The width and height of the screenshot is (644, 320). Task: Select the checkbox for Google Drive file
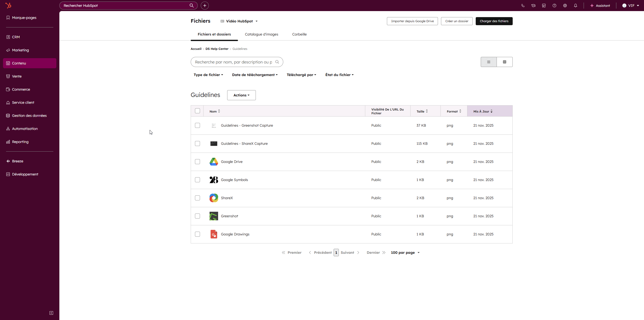tap(198, 162)
